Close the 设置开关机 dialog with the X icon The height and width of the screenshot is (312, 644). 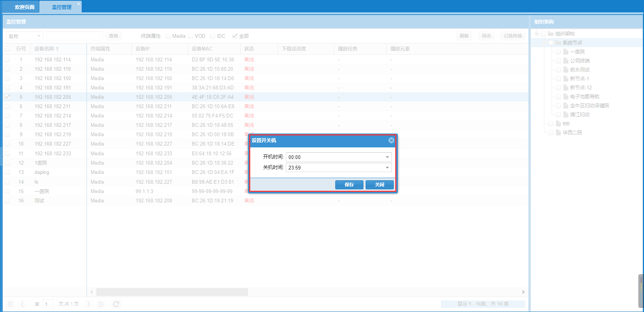pos(391,140)
